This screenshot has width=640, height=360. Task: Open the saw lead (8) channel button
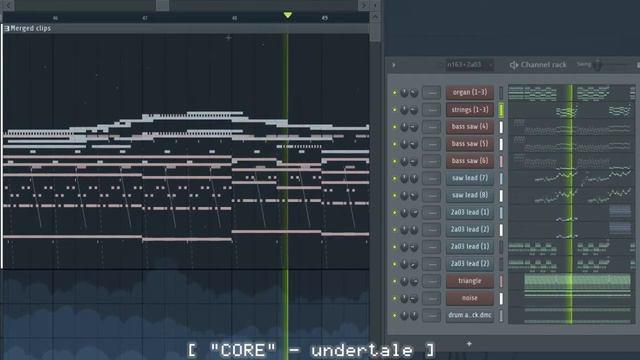[469, 196]
